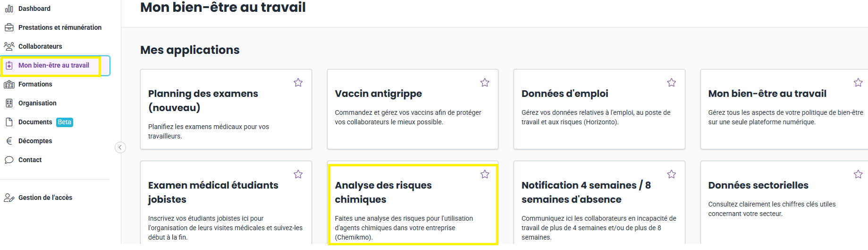Open the Examen médical étudiants jobistes card
The width and height of the screenshot is (868, 250).
click(x=226, y=203)
